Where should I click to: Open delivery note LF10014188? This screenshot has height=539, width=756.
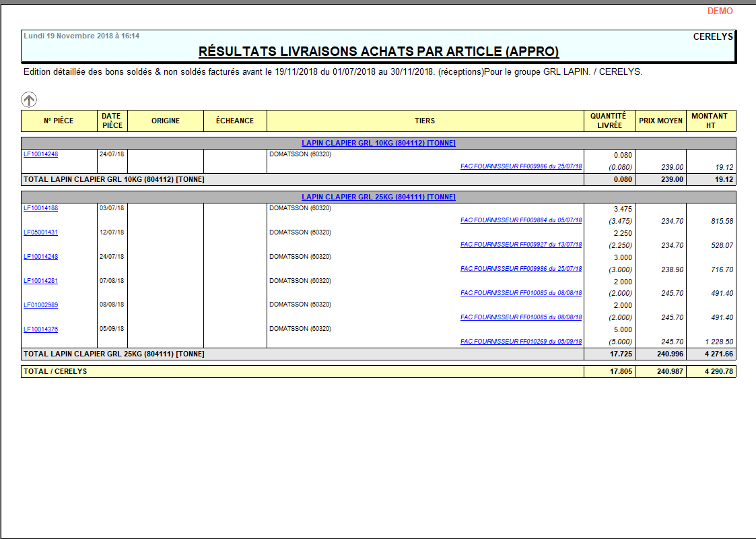[x=41, y=208]
